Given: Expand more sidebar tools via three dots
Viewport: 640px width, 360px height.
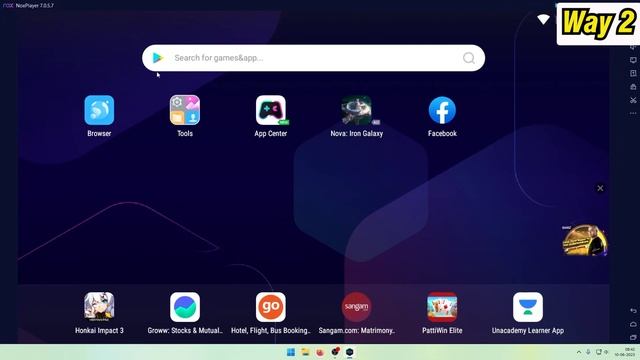Looking at the screenshot, I should click(633, 113).
